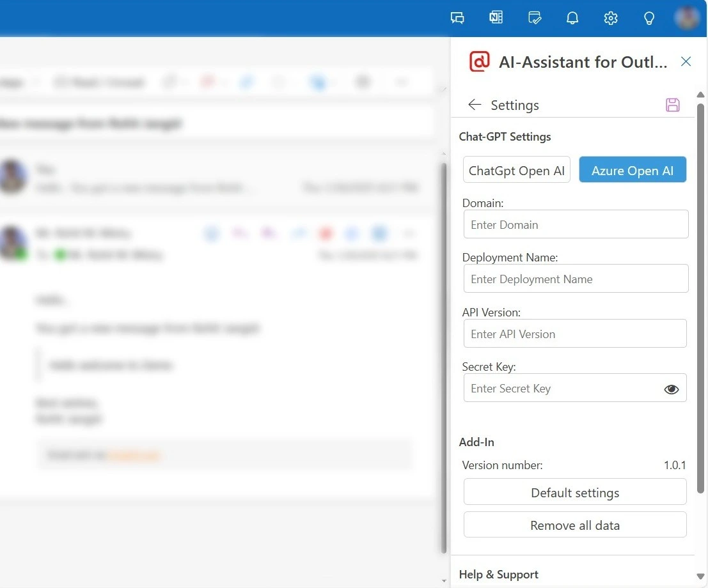Click the Chat-GPT Settings heading
The width and height of the screenshot is (708, 588).
tap(505, 136)
